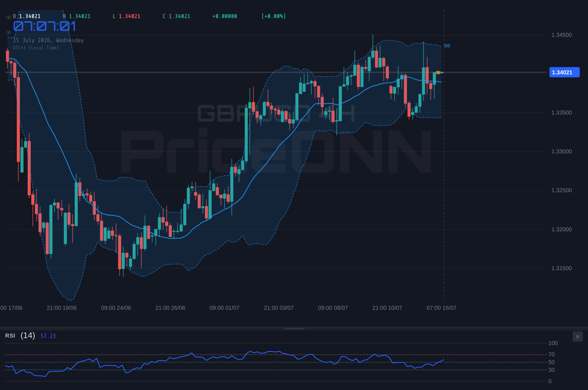Click the 1.33500 price axis label

tap(562, 113)
